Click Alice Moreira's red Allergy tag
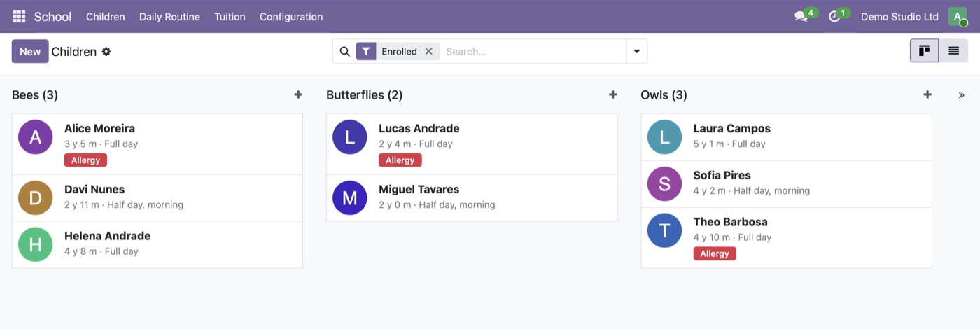Viewport: 980px width, 329px height. tap(85, 160)
